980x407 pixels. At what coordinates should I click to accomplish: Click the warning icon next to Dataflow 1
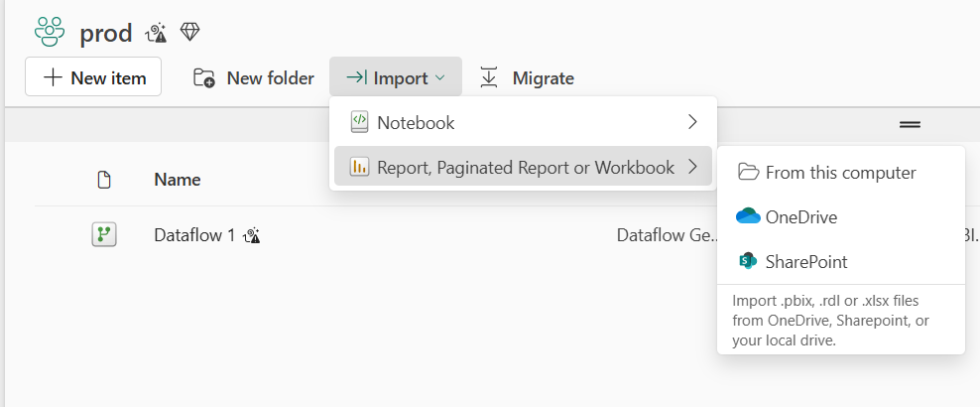[252, 235]
